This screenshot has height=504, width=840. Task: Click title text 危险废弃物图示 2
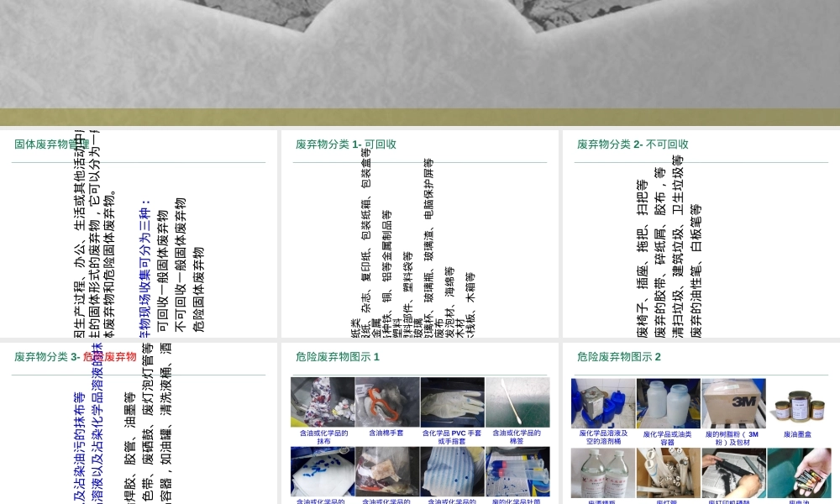click(619, 357)
